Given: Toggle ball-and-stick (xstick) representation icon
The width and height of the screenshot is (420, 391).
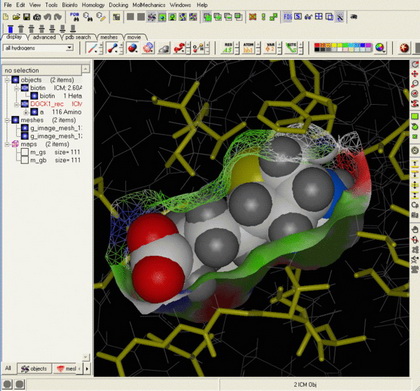Looking at the screenshot, I should coord(112,48).
